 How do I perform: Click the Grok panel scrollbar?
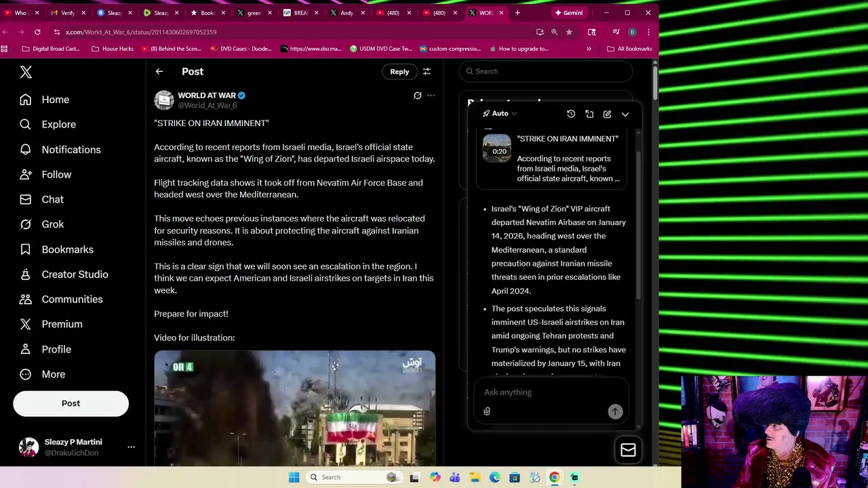click(x=637, y=224)
